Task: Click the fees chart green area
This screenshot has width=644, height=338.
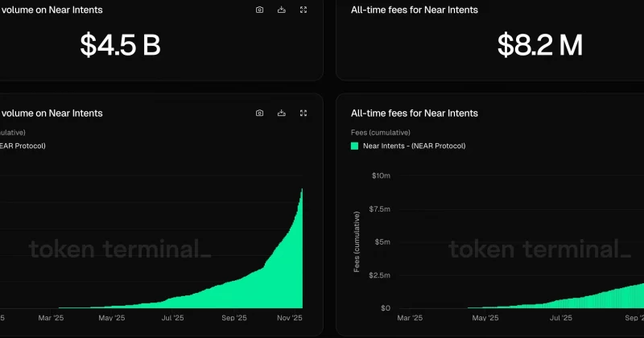Action: click(x=608, y=299)
